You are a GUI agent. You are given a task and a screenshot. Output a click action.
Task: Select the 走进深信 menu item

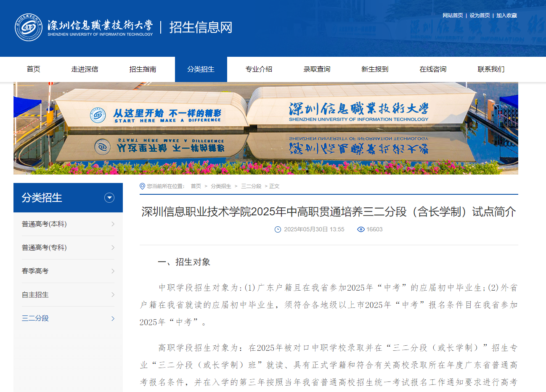coord(86,69)
